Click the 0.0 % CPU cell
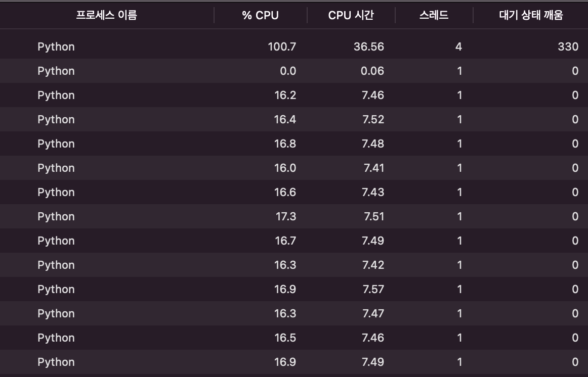 click(x=288, y=71)
